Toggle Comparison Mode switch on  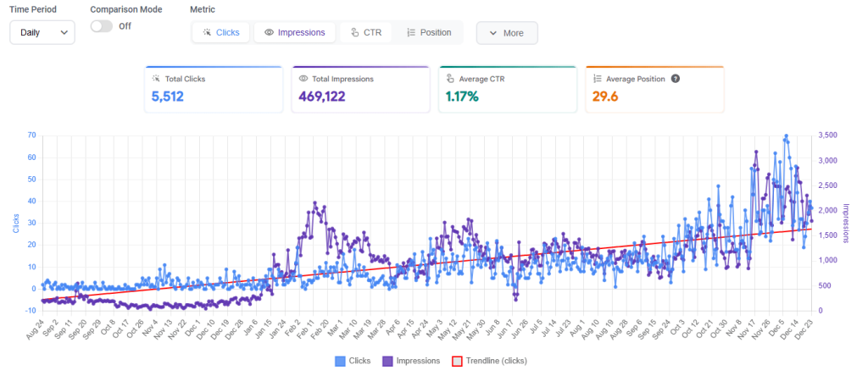point(102,26)
